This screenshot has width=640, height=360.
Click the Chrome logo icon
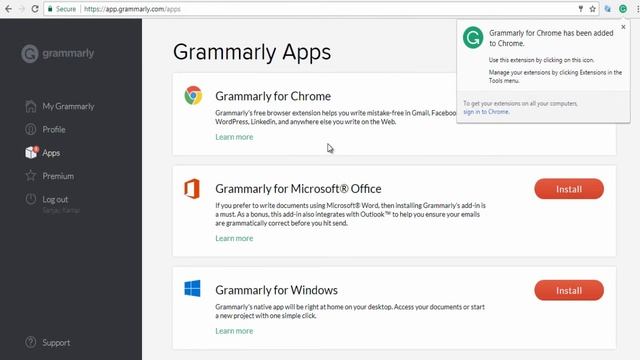193,96
